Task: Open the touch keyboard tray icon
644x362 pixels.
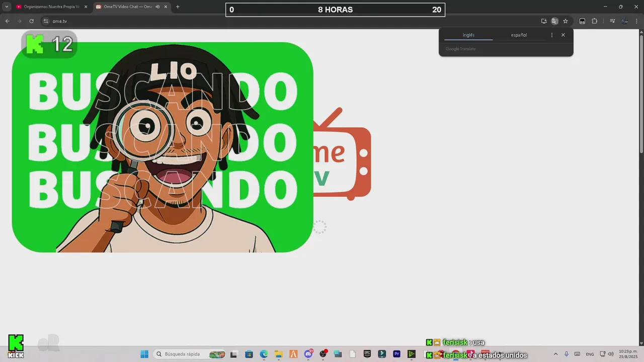Action: [x=577, y=354]
